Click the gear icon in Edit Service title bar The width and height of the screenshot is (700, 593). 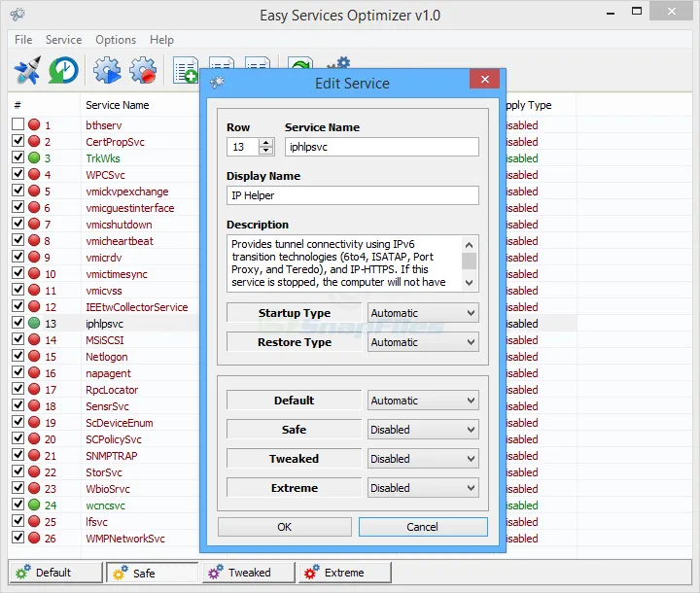click(x=217, y=83)
